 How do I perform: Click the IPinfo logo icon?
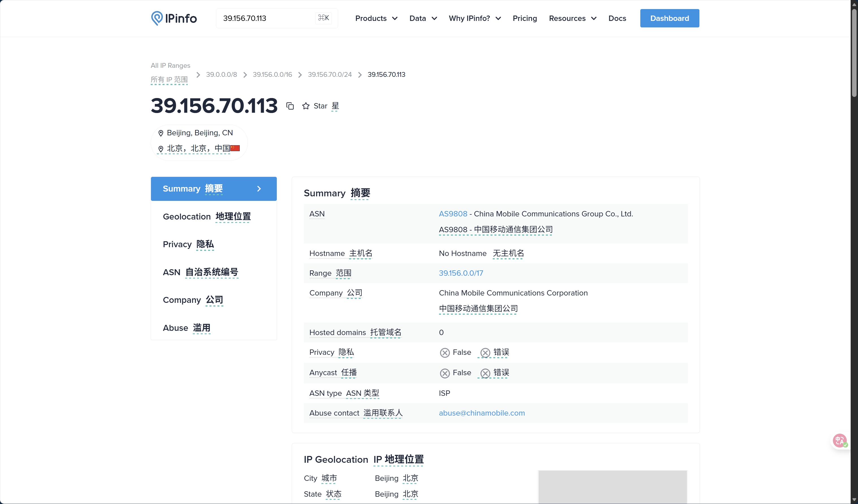(157, 18)
